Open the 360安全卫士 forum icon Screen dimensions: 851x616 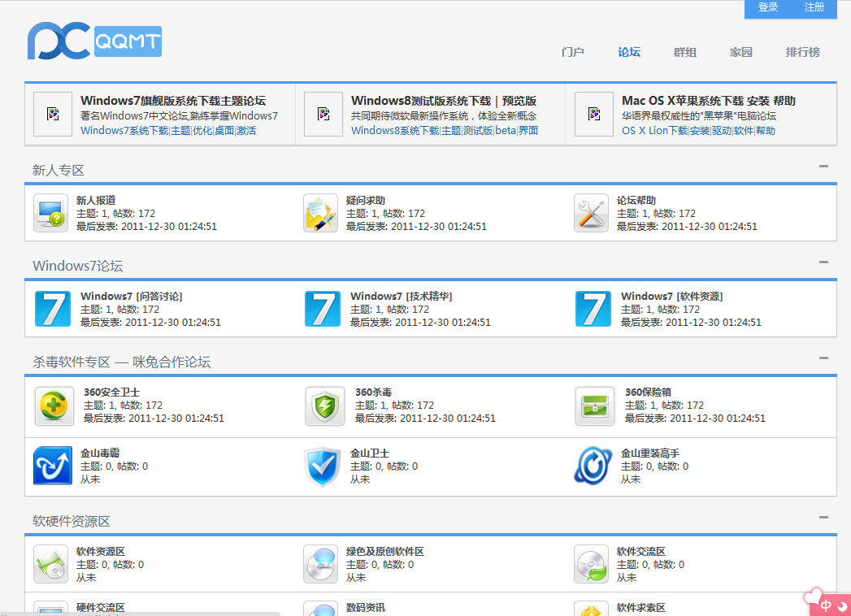[x=54, y=406]
